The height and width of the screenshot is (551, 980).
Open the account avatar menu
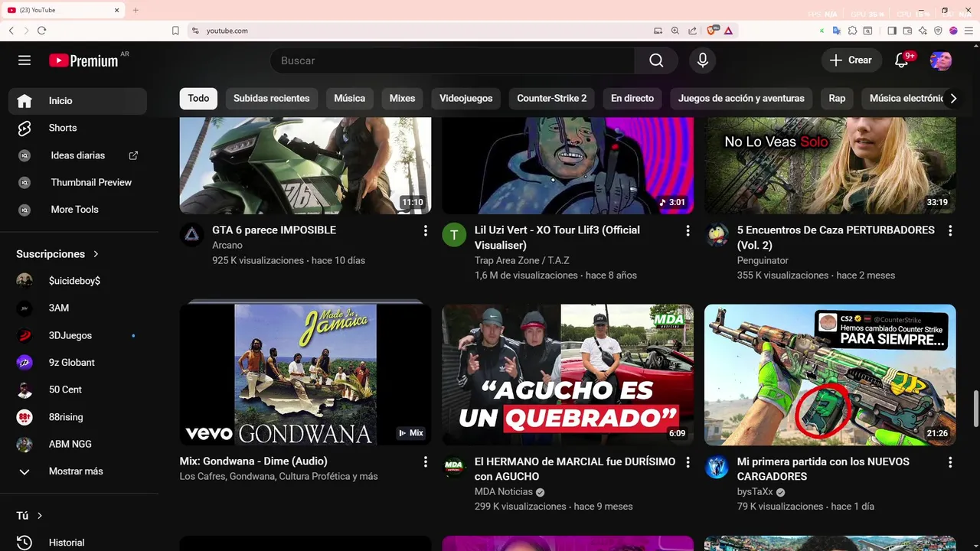point(941,60)
